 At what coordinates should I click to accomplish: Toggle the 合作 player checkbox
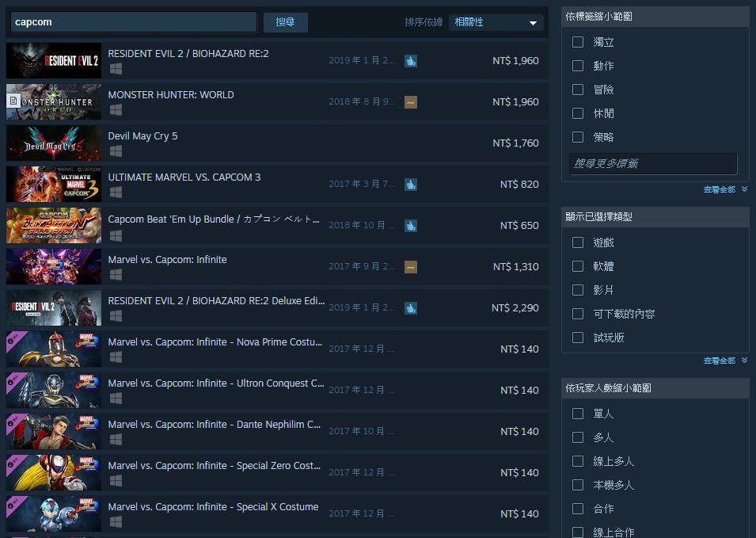(x=578, y=509)
